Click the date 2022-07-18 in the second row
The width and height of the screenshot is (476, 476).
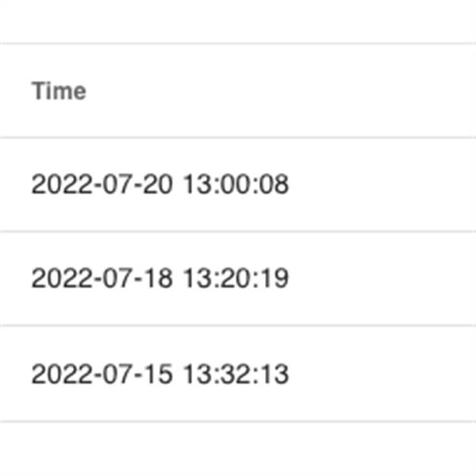(102, 278)
